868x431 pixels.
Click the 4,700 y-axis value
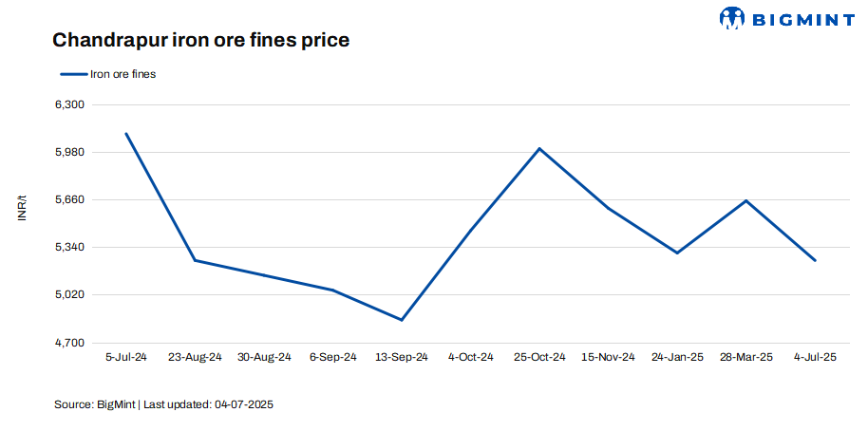click(72, 342)
